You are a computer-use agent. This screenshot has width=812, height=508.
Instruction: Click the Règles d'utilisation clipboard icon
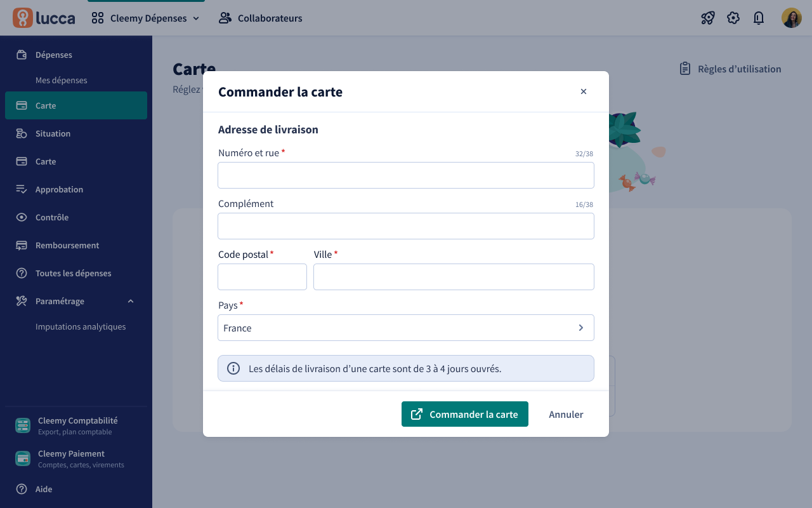685,69
